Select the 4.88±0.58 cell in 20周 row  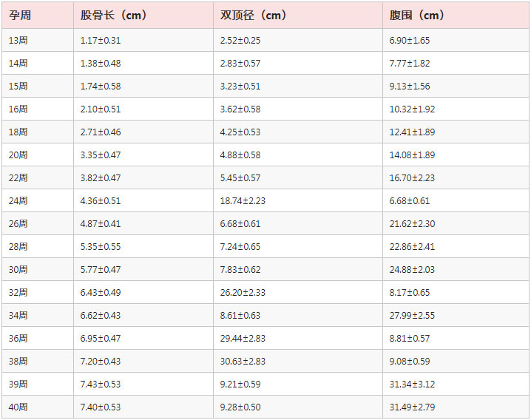pyautogui.click(x=240, y=155)
